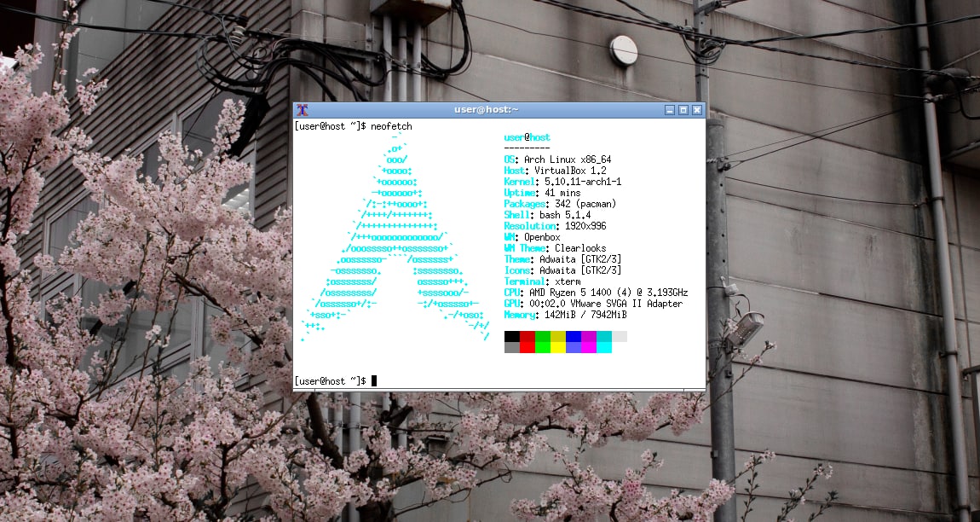Click the Packages: 342 (pacman) line
The width and height of the screenshot is (980, 522).
(x=560, y=204)
